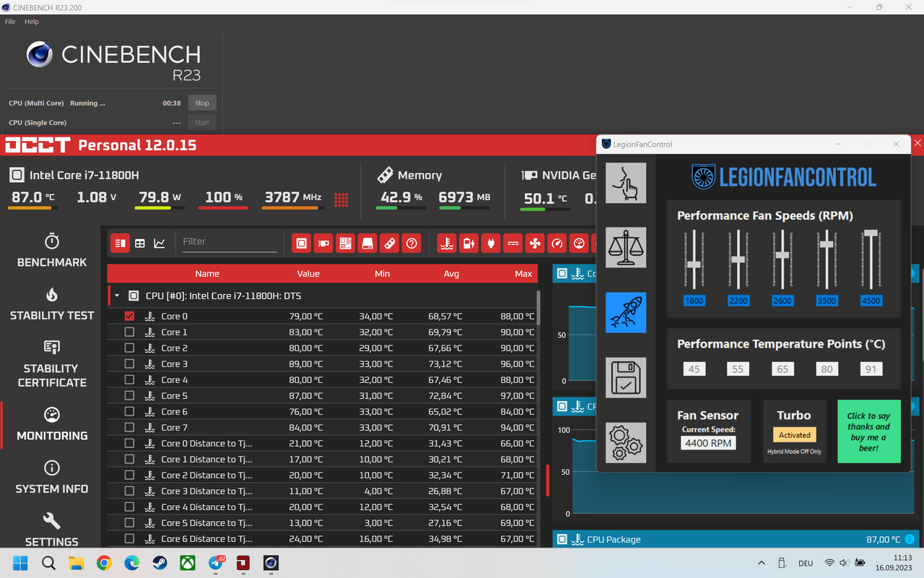
Task: Toggle the power plug sensor type filter
Action: [x=491, y=243]
